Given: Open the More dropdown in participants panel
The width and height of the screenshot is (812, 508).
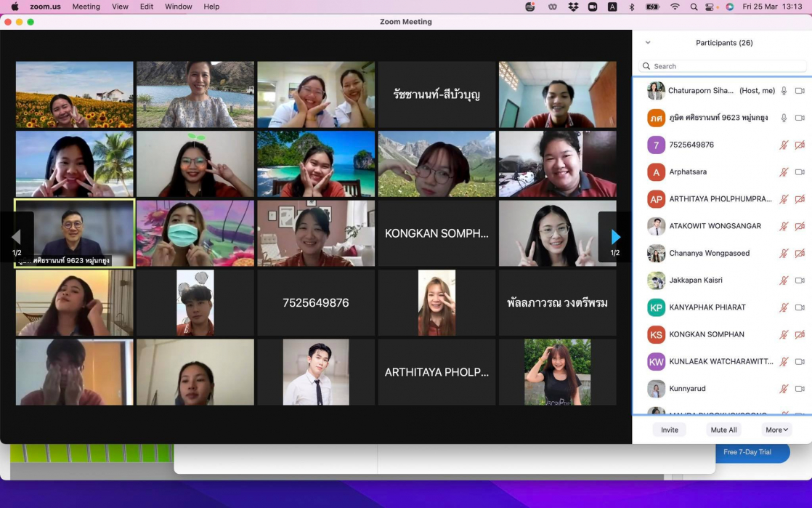Looking at the screenshot, I should pos(776,430).
